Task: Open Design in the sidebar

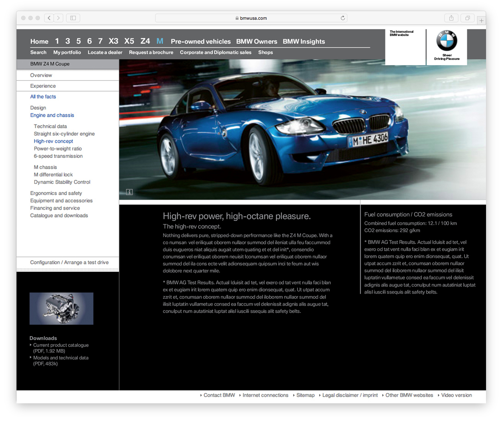Action: click(x=38, y=108)
